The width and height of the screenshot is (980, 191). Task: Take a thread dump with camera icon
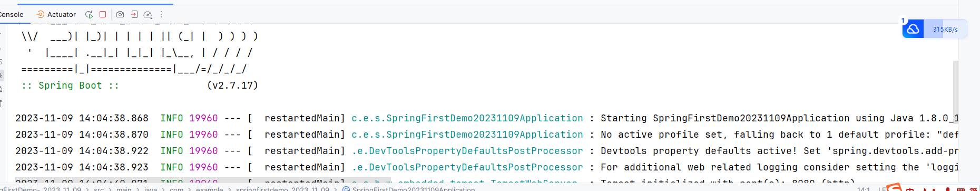pyautogui.click(x=120, y=14)
